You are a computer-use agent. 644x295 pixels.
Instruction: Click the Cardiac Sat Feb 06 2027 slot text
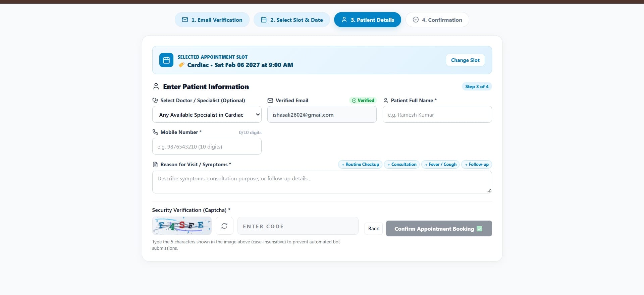click(240, 65)
